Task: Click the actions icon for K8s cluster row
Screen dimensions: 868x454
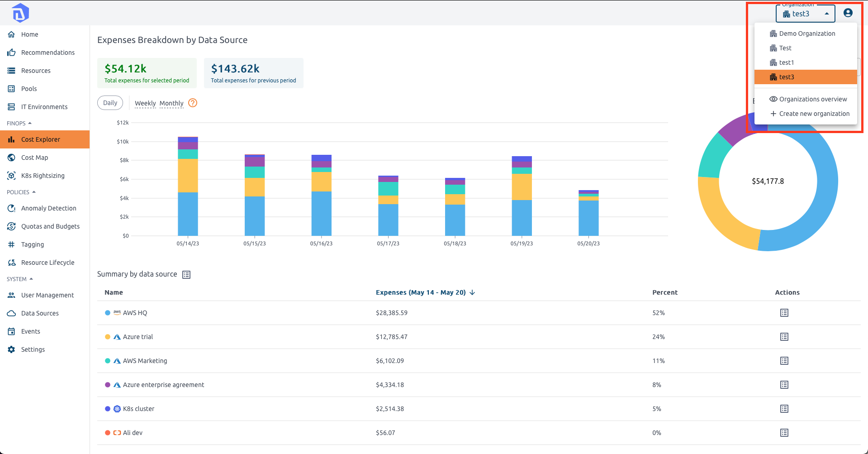Action: [784, 409]
